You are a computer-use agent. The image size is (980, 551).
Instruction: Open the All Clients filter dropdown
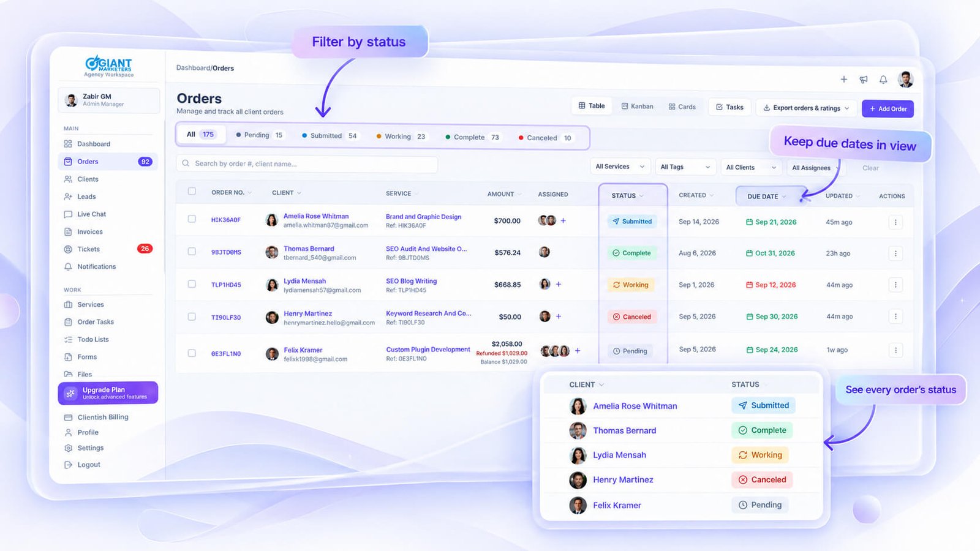point(751,168)
